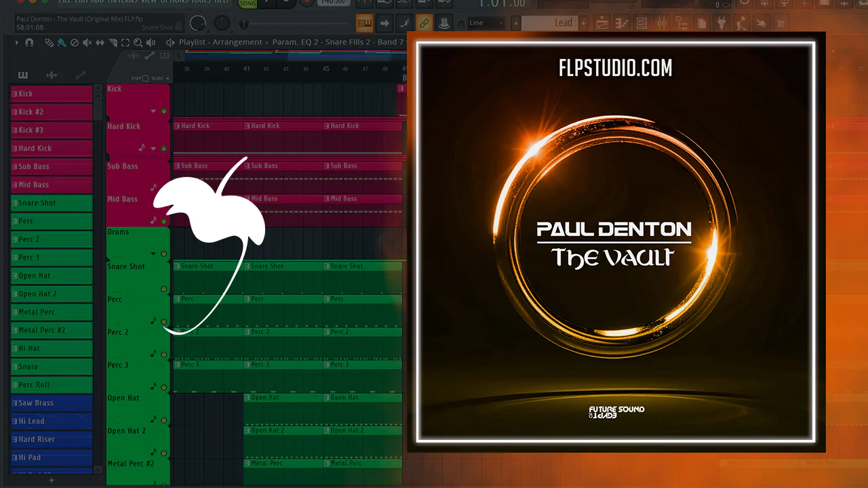The width and height of the screenshot is (868, 488).
Task: Select the mute tool in playlist toolbar
Action: pyautogui.click(x=87, y=42)
